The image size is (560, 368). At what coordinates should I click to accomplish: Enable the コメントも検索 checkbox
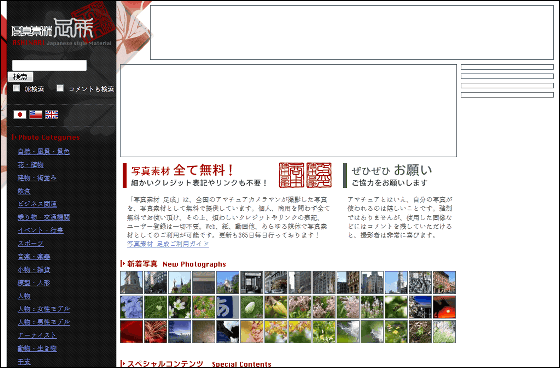click(60, 88)
